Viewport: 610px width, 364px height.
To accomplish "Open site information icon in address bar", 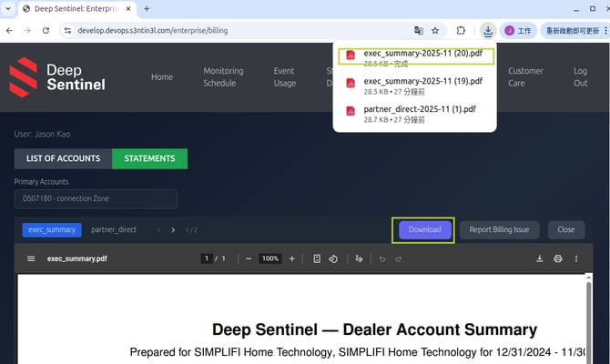I will point(67,30).
